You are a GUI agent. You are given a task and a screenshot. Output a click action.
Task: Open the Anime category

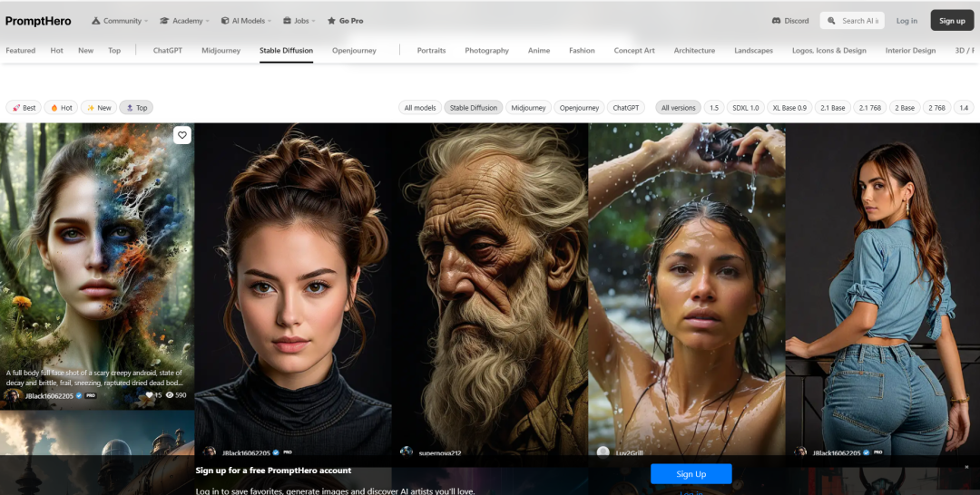point(539,51)
